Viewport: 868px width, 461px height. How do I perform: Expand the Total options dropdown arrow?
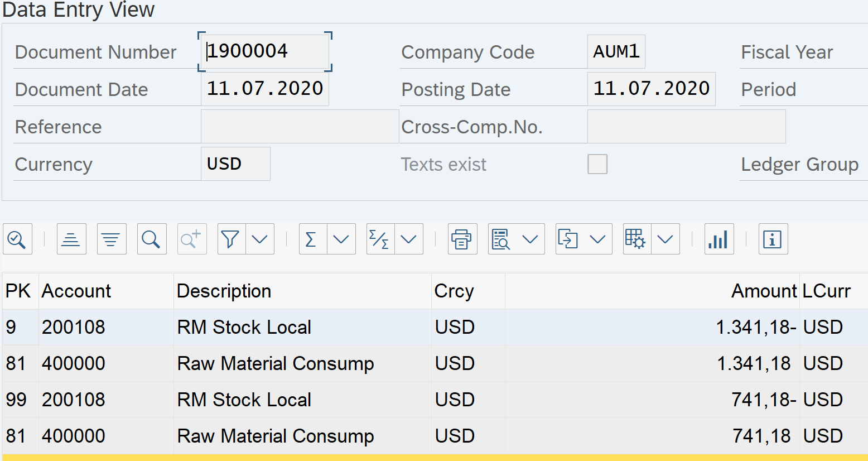[x=341, y=239]
